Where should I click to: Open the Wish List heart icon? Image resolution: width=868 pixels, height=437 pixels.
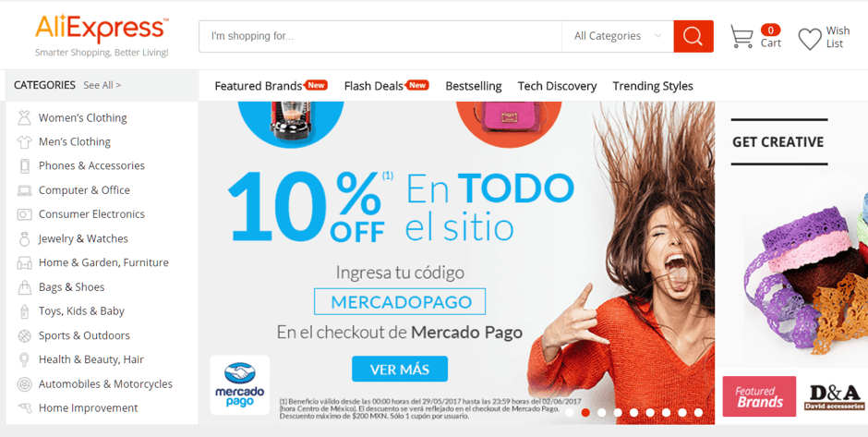809,39
